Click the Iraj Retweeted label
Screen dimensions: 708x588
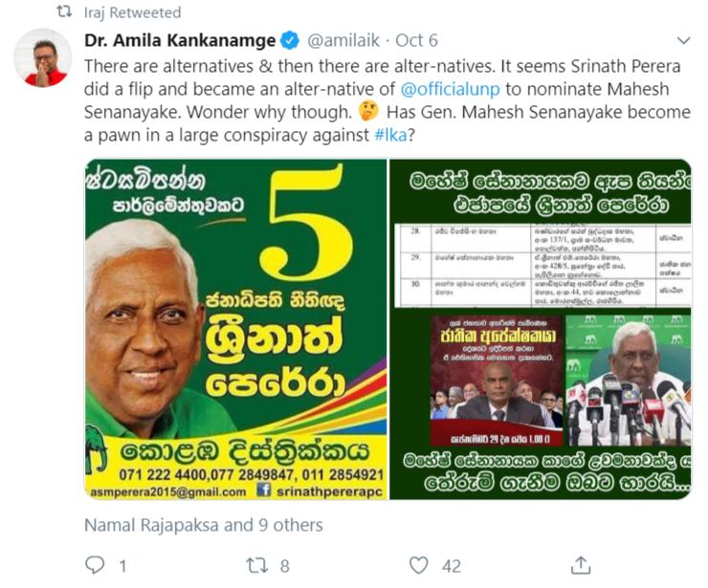point(132,12)
